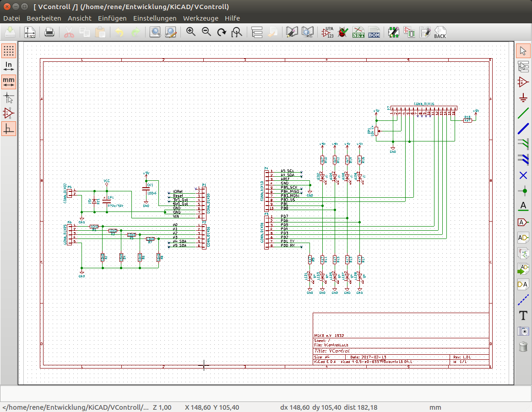This screenshot has height=412, width=532.
Task: Open the hierarchy navigator in top toolbar
Action: (x=257, y=32)
